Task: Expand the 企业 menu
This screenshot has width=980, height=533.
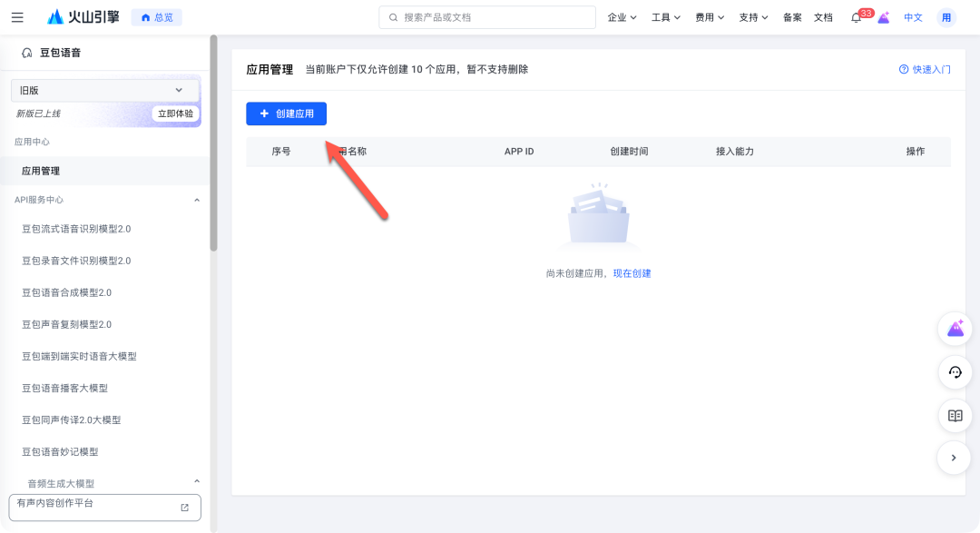Action: pyautogui.click(x=622, y=17)
